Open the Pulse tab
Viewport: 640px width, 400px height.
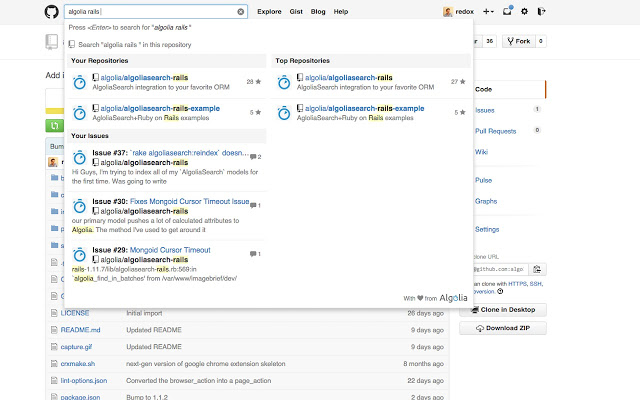coord(483,180)
